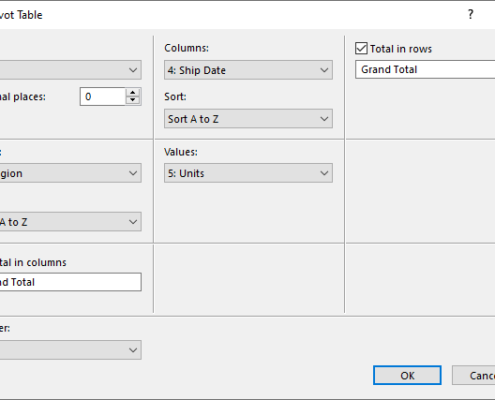495x400 pixels.
Task: Click the Grand Total field under Total in rows
Action: click(425, 70)
